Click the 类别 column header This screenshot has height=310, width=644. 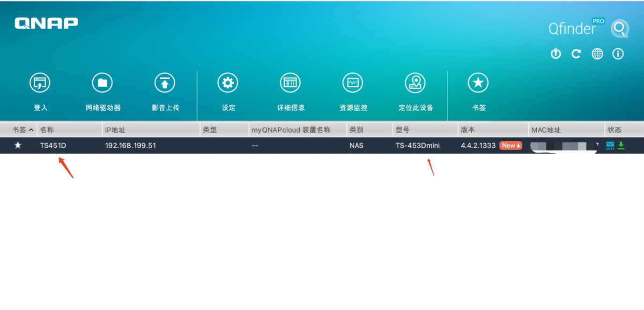pos(370,130)
